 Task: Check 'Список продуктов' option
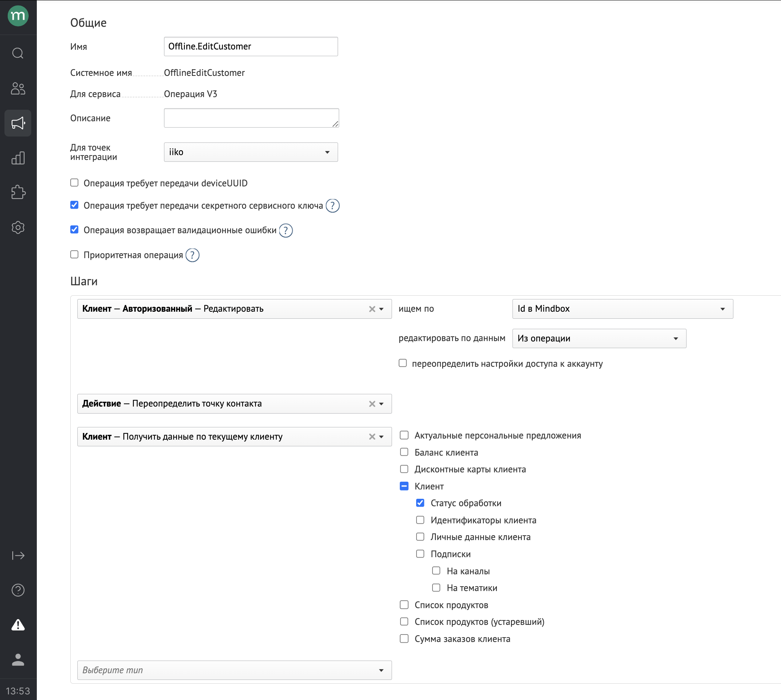pyautogui.click(x=404, y=605)
